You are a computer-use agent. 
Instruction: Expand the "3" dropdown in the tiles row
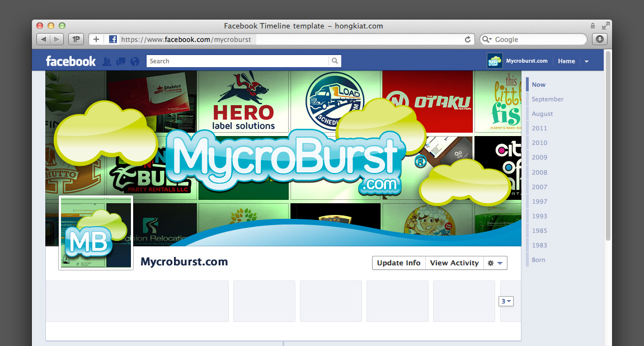506,301
